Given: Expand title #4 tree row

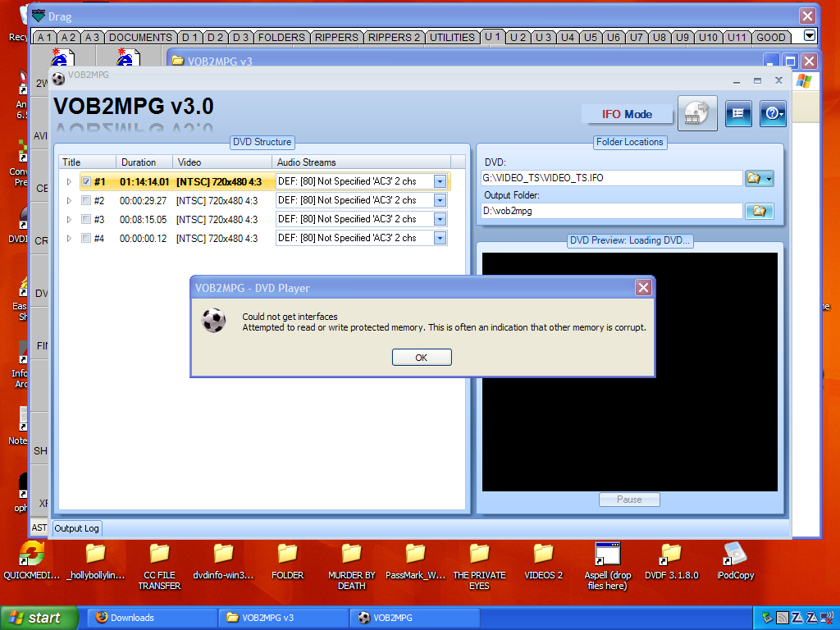Looking at the screenshot, I should click(x=69, y=238).
